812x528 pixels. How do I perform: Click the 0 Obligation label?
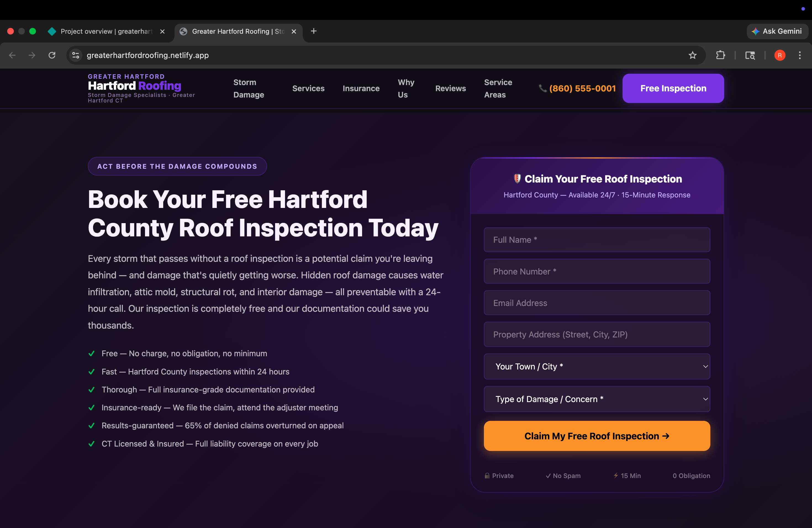click(691, 476)
